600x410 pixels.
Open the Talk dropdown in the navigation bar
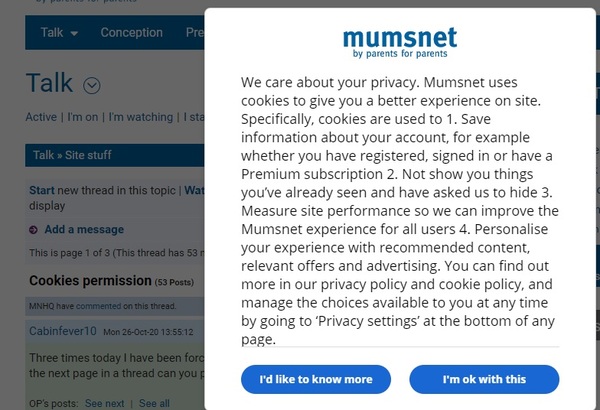tap(59, 33)
